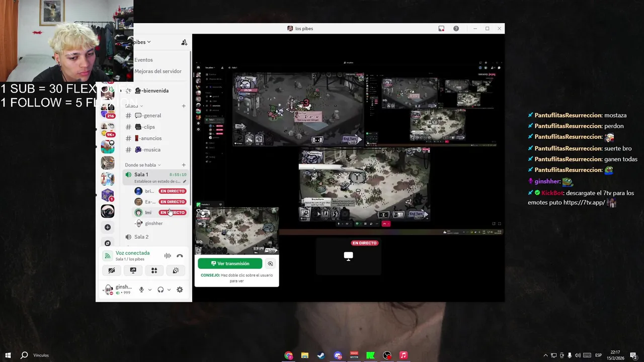Open the invite people icon beside server name
Image resolution: width=644 pixels, height=362 pixels.
click(x=184, y=42)
